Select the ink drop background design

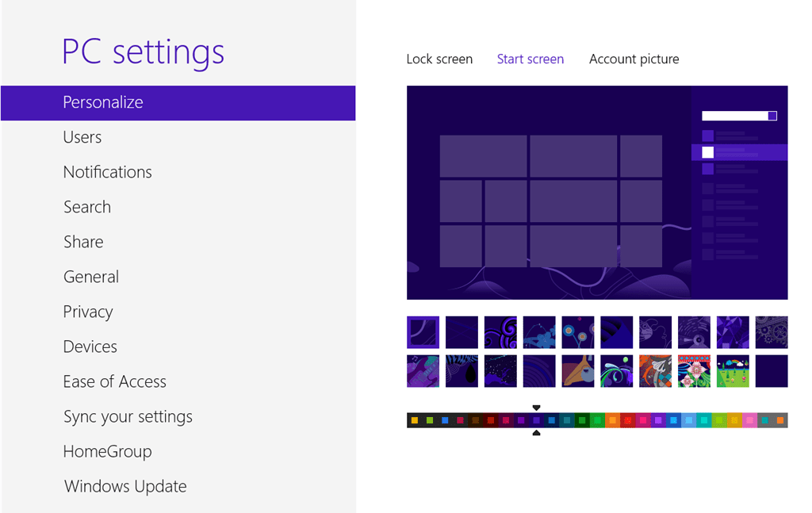(x=462, y=371)
